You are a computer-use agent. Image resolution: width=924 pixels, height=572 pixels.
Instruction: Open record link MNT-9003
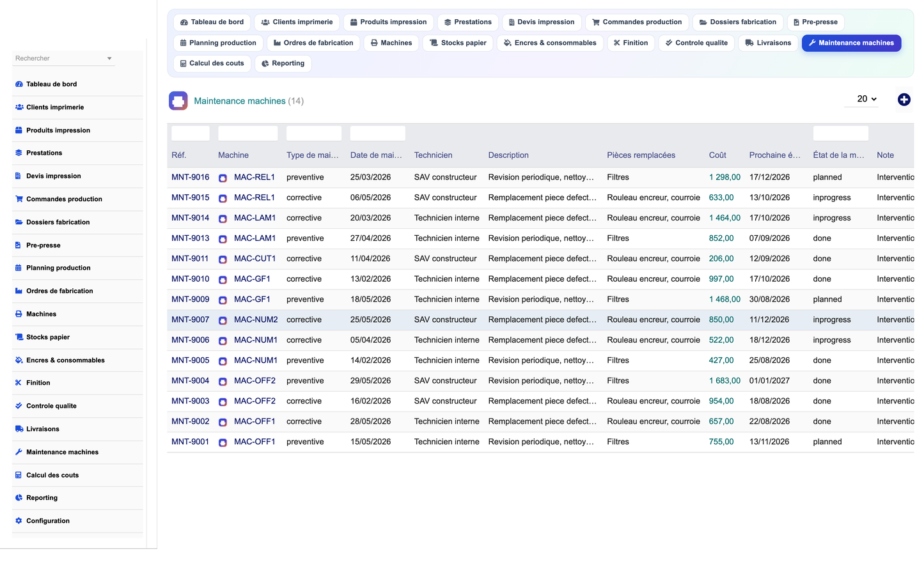(x=191, y=401)
